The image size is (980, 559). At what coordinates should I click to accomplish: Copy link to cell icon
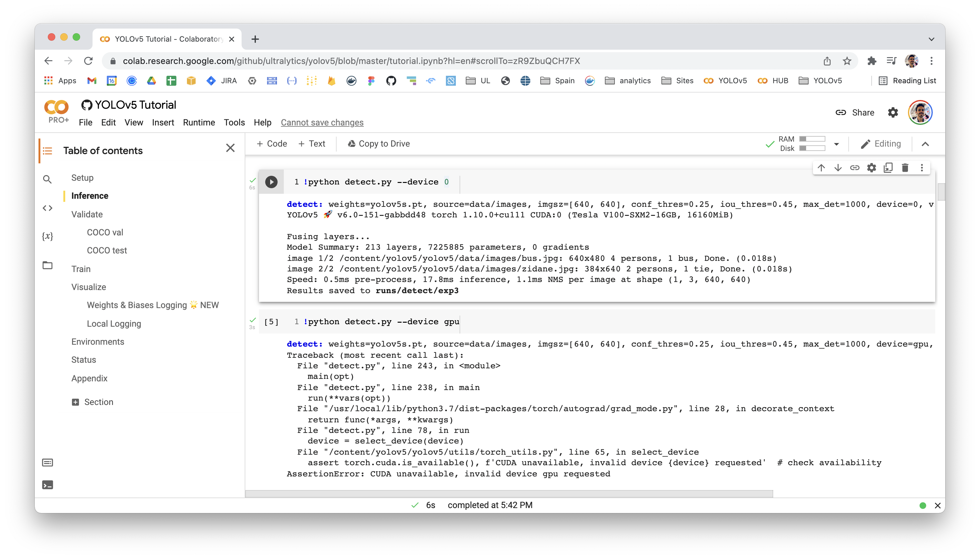(x=855, y=168)
